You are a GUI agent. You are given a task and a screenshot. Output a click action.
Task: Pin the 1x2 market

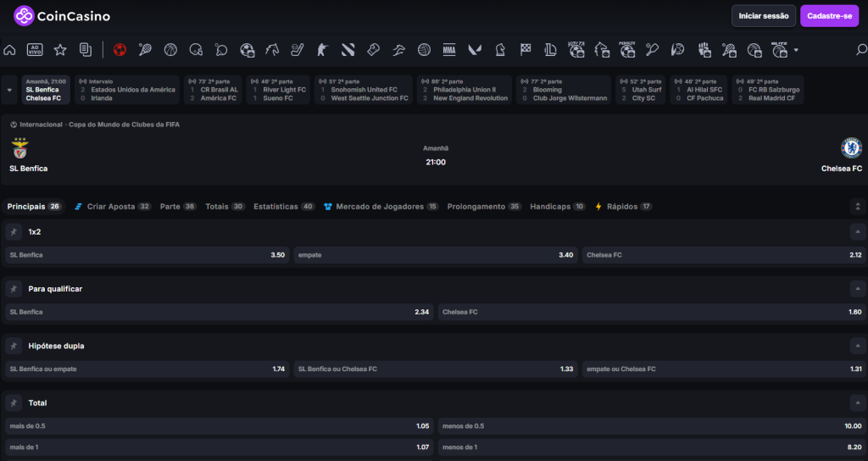pos(14,232)
